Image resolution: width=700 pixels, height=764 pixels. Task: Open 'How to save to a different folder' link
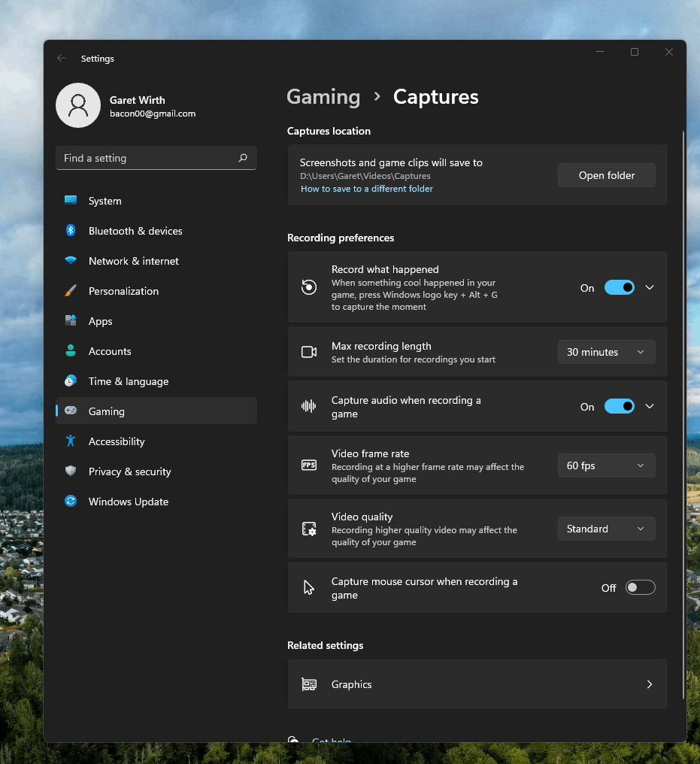[367, 189]
